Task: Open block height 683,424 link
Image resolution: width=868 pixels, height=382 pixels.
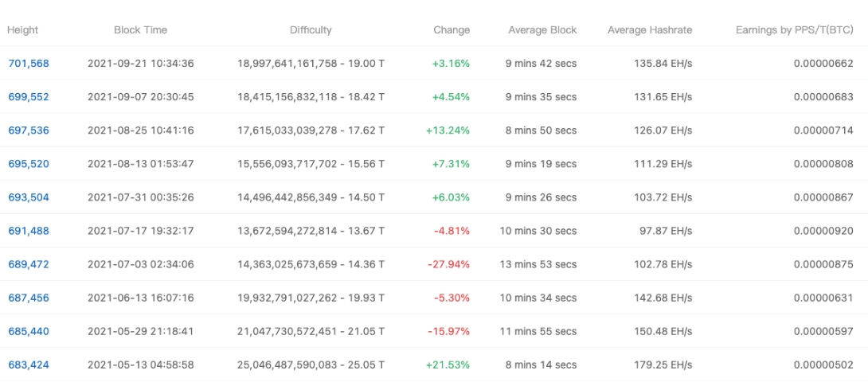Action: click(29, 364)
